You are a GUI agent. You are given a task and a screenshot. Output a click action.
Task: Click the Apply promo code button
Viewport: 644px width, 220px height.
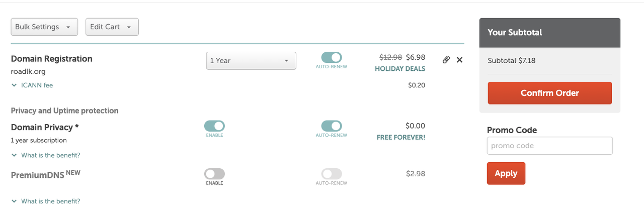(x=506, y=173)
